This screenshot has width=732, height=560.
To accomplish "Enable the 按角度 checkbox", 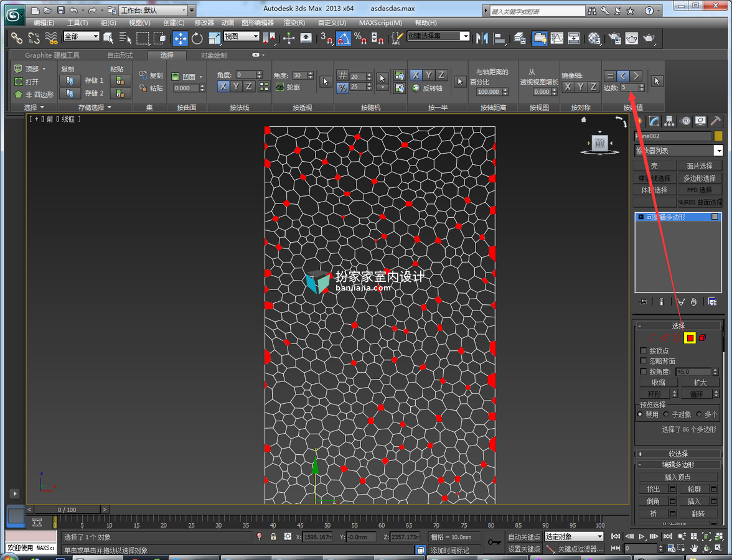I will tap(644, 371).
